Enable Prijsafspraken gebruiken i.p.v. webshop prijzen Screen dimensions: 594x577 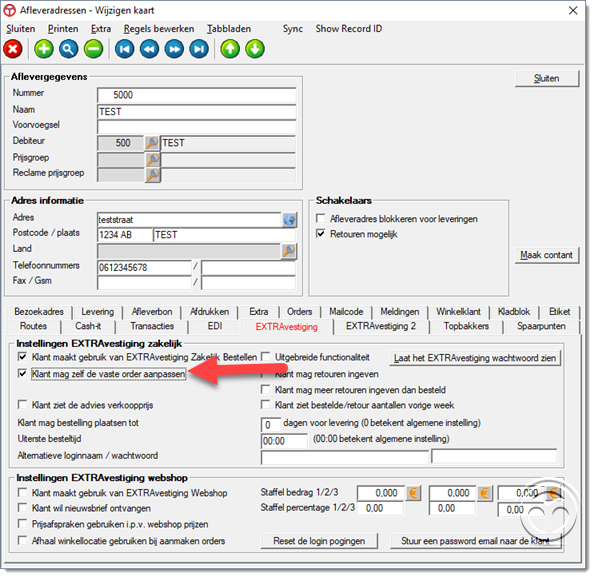[x=23, y=524]
